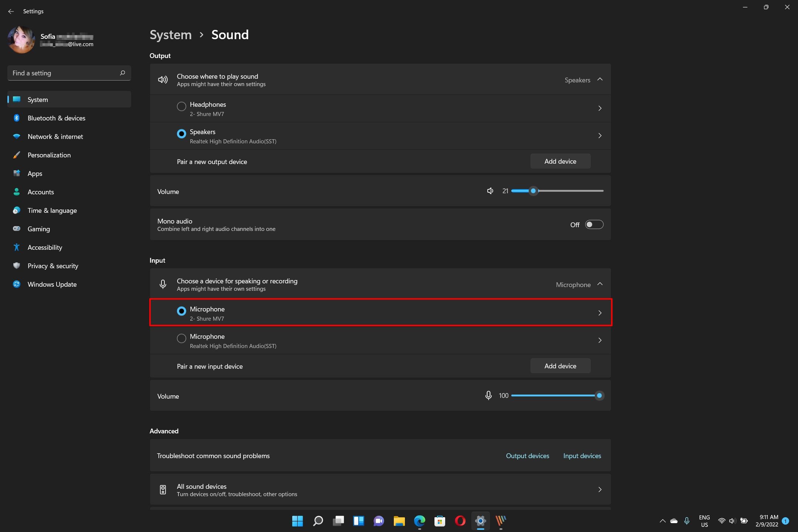
Task: Mute the input microphone volume icon
Action: click(488, 396)
